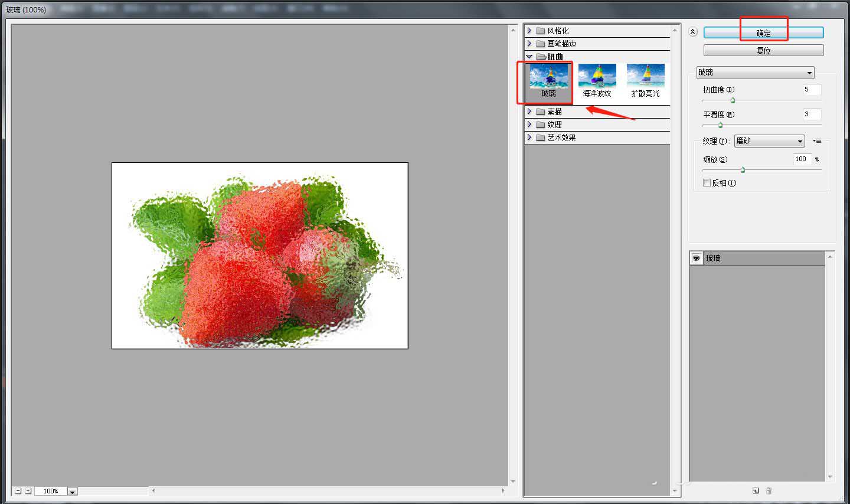Open the zoom percentage dropdown arrow

(72, 491)
